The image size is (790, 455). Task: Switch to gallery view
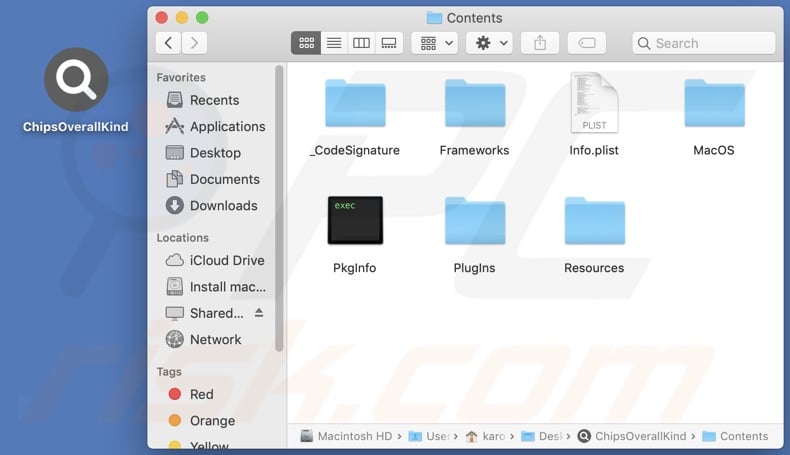(388, 43)
